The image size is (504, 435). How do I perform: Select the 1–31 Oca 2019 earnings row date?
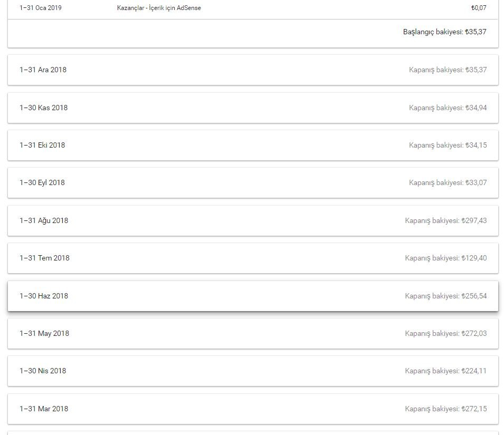pyautogui.click(x=41, y=8)
